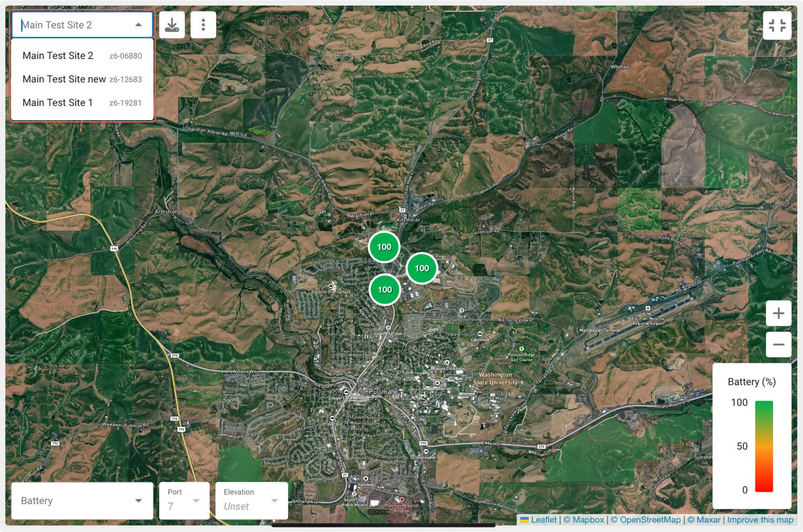Open the Elevation dropdown

point(251,501)
